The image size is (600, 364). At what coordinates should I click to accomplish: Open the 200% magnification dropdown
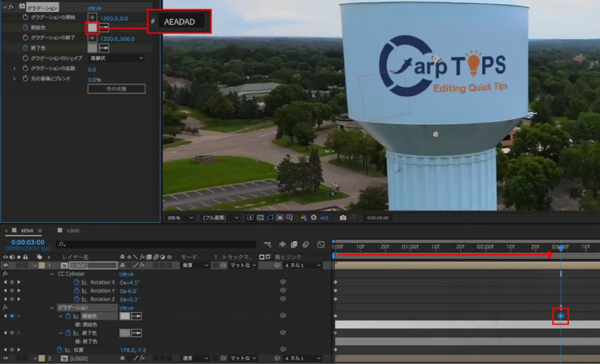[x=179, y=218]
